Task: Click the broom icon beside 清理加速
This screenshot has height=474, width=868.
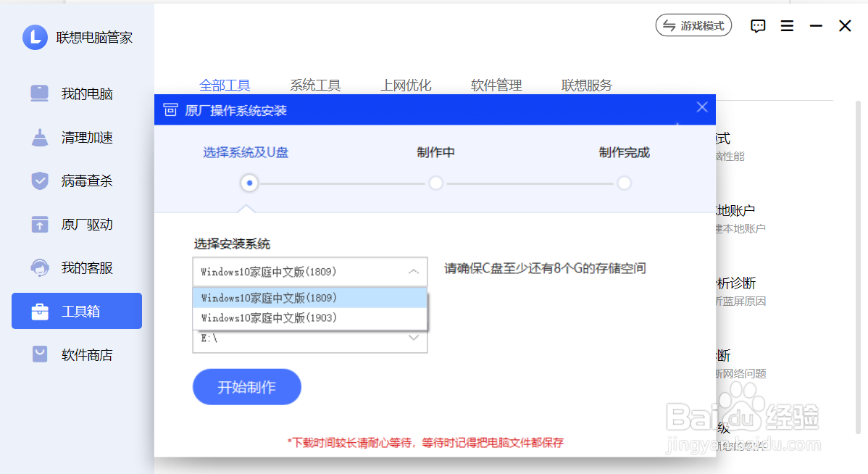Action: (x=39, y=137)
